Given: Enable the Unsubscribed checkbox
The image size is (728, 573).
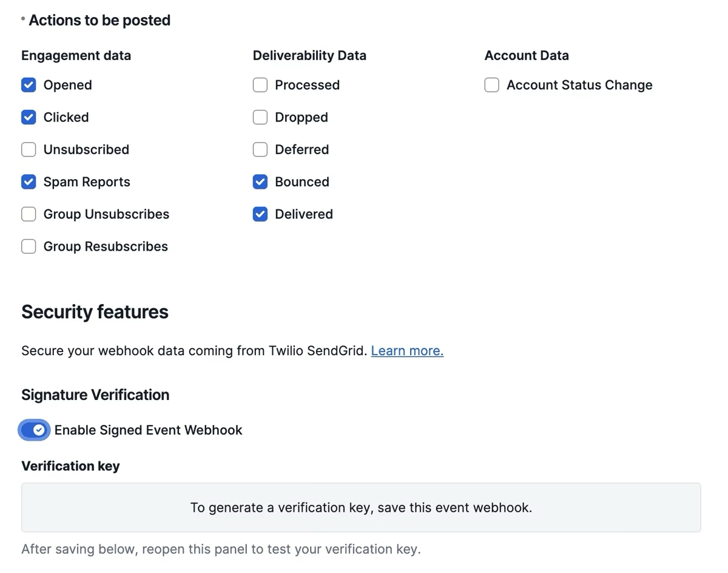Looking at the screenshot, I should [x=29, y=149].
